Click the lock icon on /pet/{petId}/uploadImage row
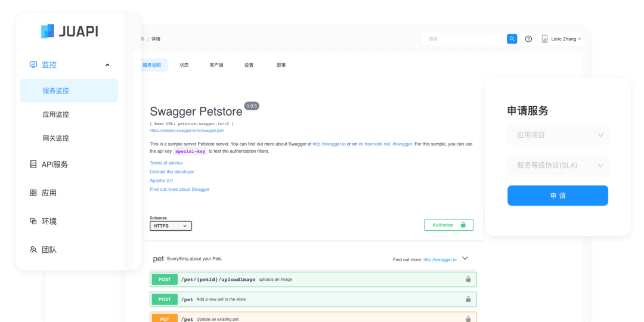The image size is (644, 322). pyautogui.click(x=468, y=279)
